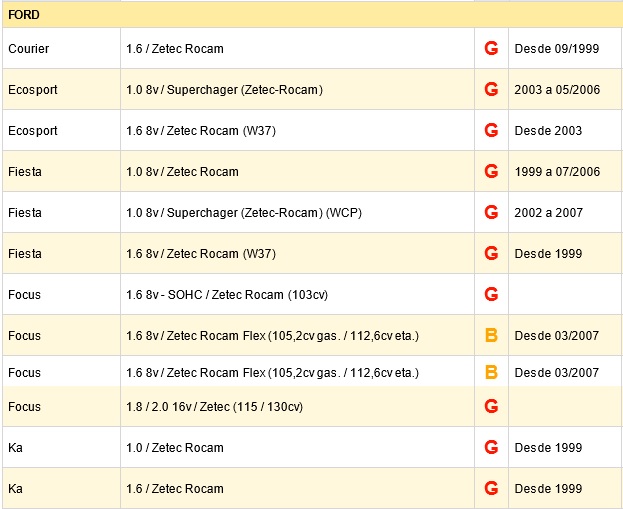Click the '2003 a 05/2006' date cell
The height and width of the screenshot is (509, 623).
click(564, 89)
